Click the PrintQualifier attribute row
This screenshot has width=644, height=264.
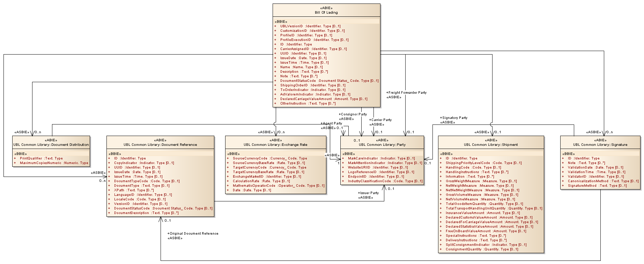pyautogui.click(x=41, y=158)
